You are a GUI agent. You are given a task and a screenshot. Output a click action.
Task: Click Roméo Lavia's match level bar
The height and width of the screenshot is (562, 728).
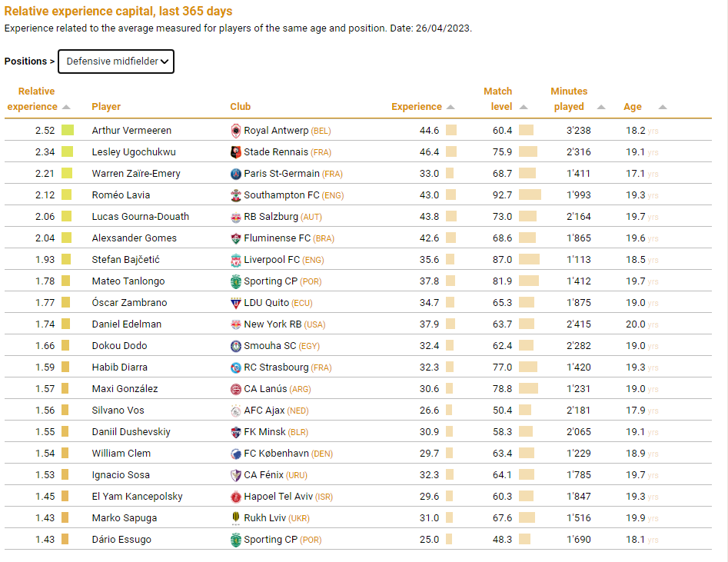(x=530, y=195)
